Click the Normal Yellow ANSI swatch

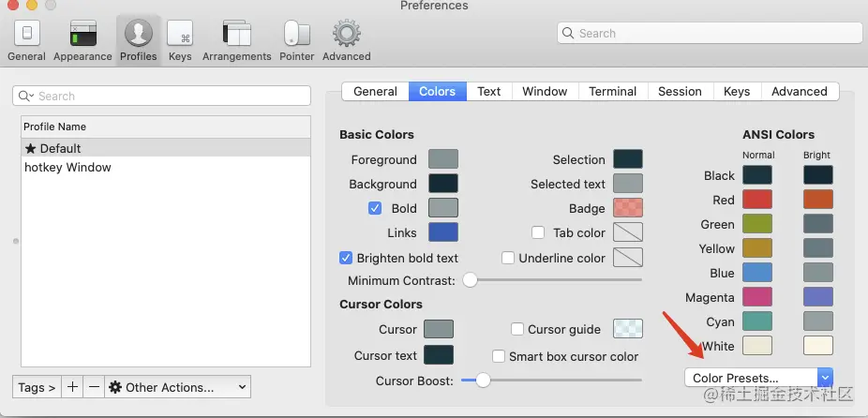[x=757, y=248]
